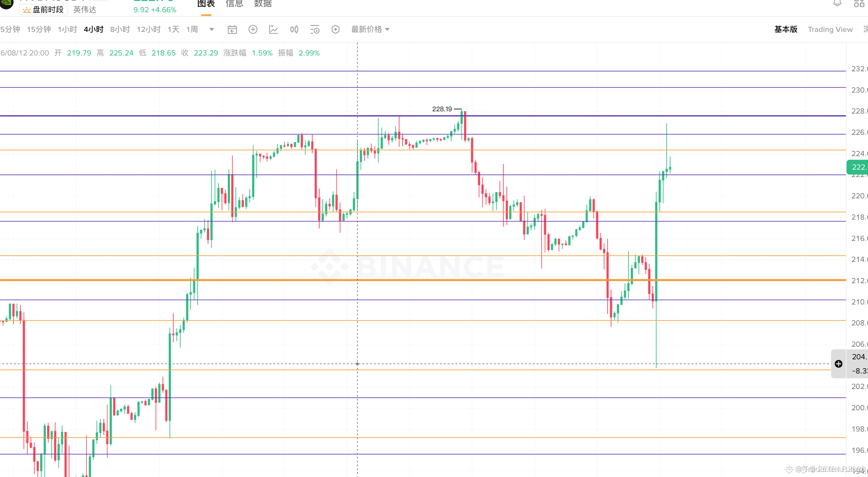Switch to the 信息 tab
Viewport: 868px width, 477px height.
pos(234,4)
